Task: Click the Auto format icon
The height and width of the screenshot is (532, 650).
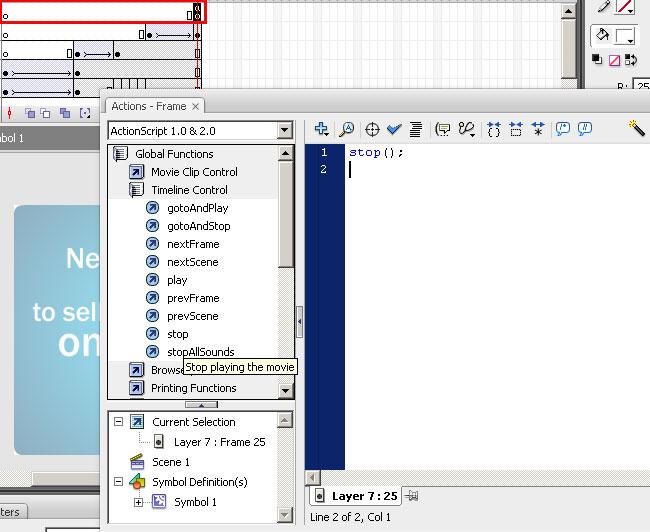Action: [416, 129]
